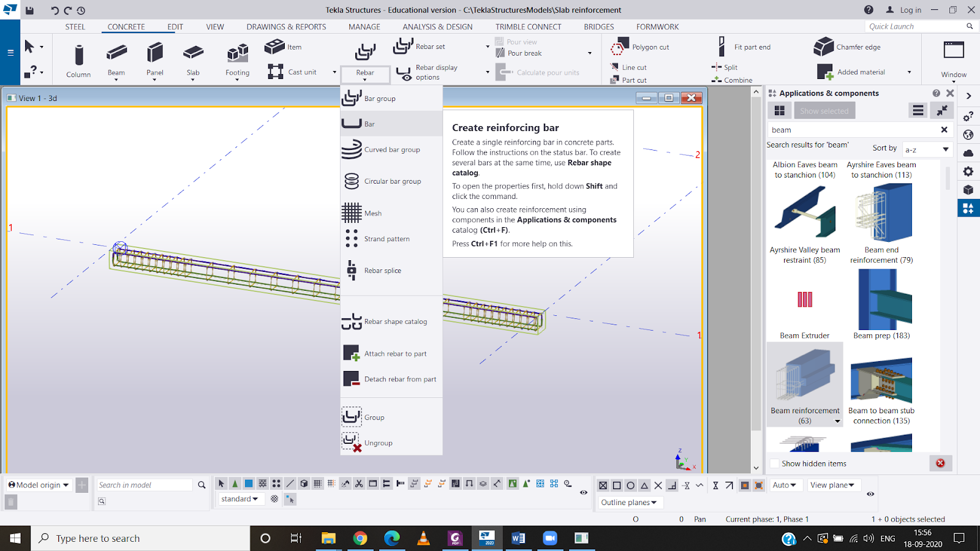
Task: Click Log in in the title bar
Action: [903, 10]
